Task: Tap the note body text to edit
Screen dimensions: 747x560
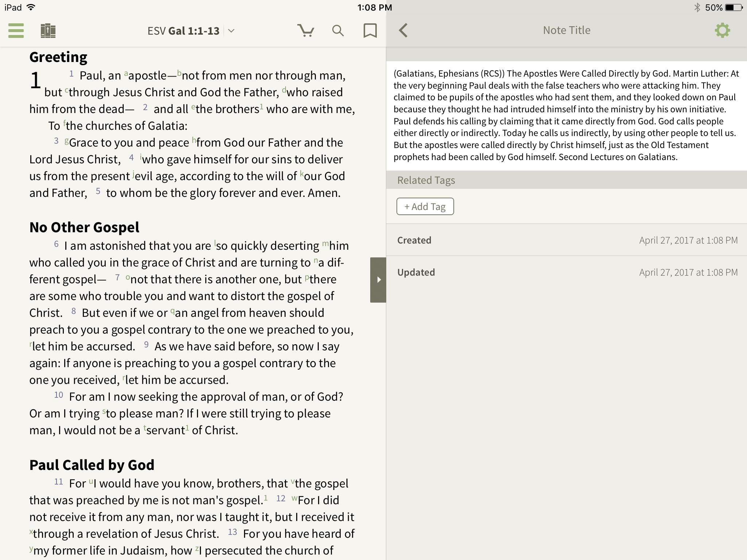Action: [x=566, y=115]
